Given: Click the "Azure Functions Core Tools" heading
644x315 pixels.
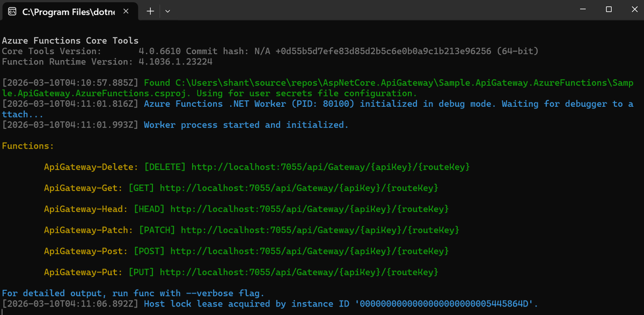Looking at the screenshot, I should (70, 41).
